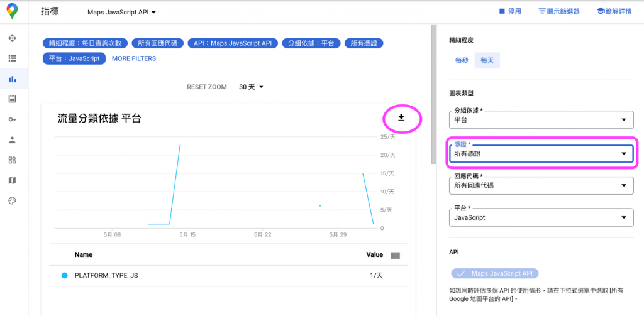Screen dimensions: 644x316
Task: Toggle the Maps JavaScript API chip in API section
Action: pos(494,273)
